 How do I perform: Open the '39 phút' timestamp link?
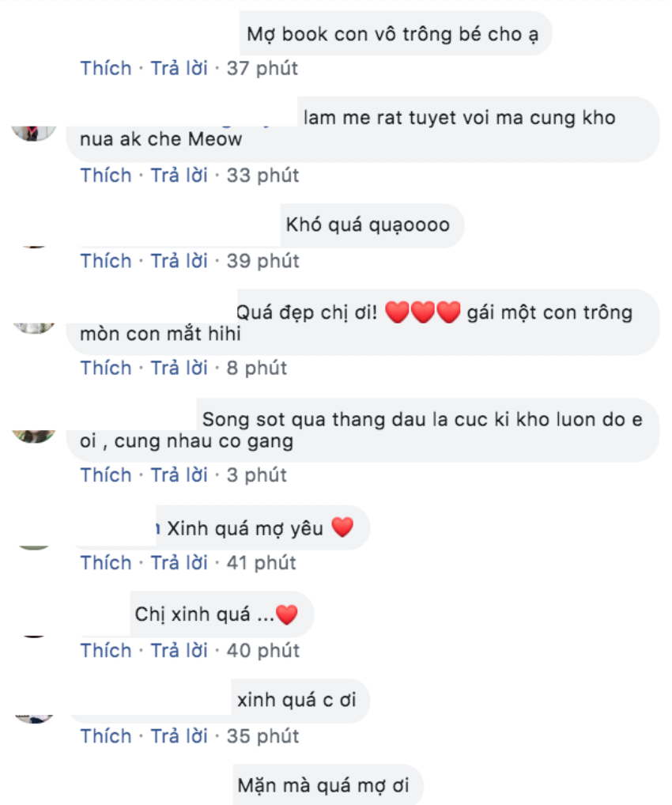[x=262, y=261]
